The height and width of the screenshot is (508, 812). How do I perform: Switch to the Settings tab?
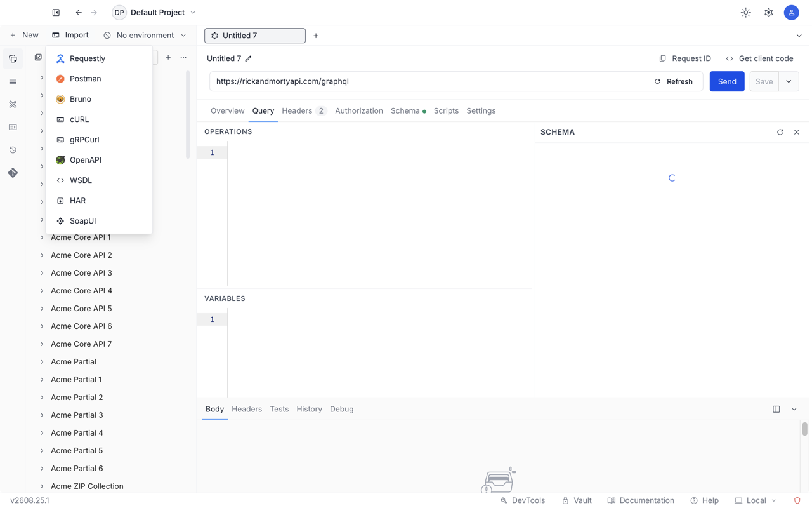tap(481, 111)
